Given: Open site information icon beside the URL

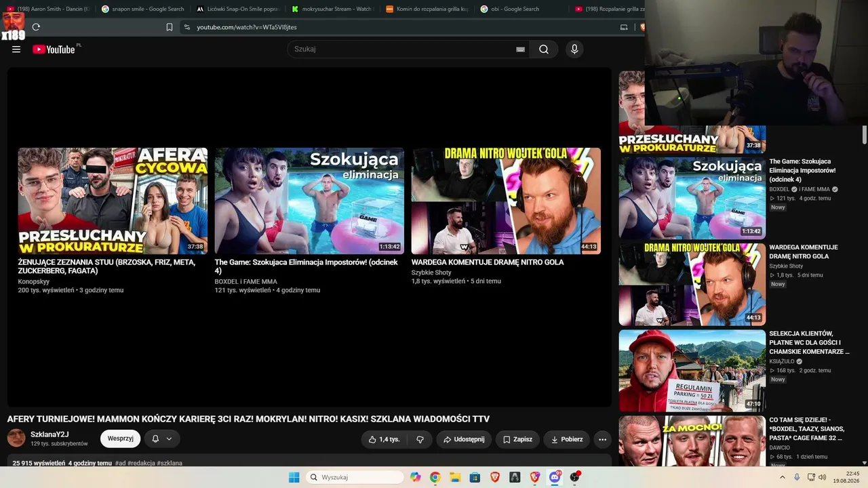Looking at the screenshot, I should [x=187, y=27].
